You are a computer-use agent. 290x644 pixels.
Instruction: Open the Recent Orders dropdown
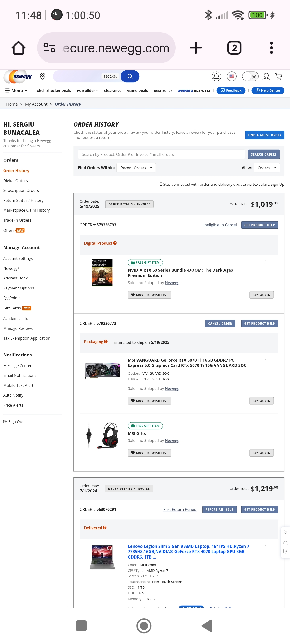pos(136,168)
